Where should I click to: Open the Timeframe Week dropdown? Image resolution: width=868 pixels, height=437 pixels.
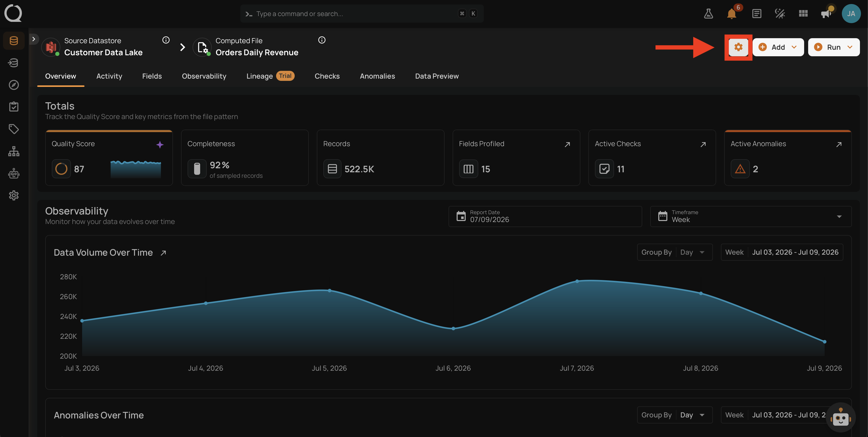point(751,216)
